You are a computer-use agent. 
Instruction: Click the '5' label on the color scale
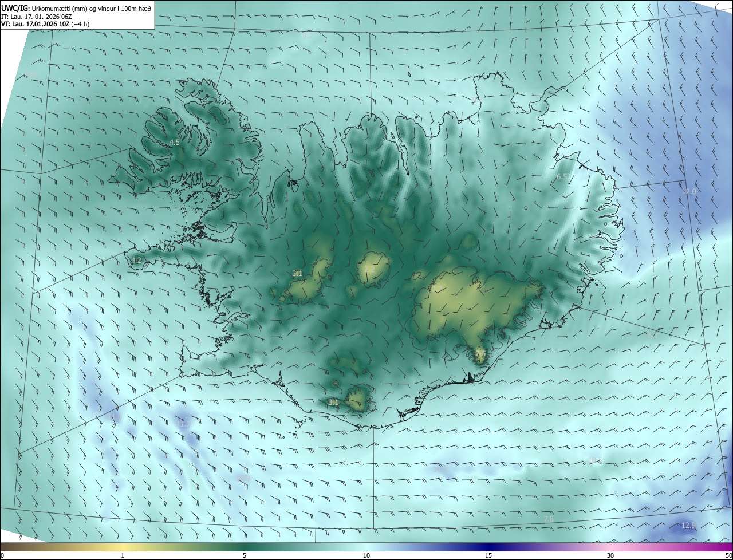pyautogui.click(x=245, y=555)
